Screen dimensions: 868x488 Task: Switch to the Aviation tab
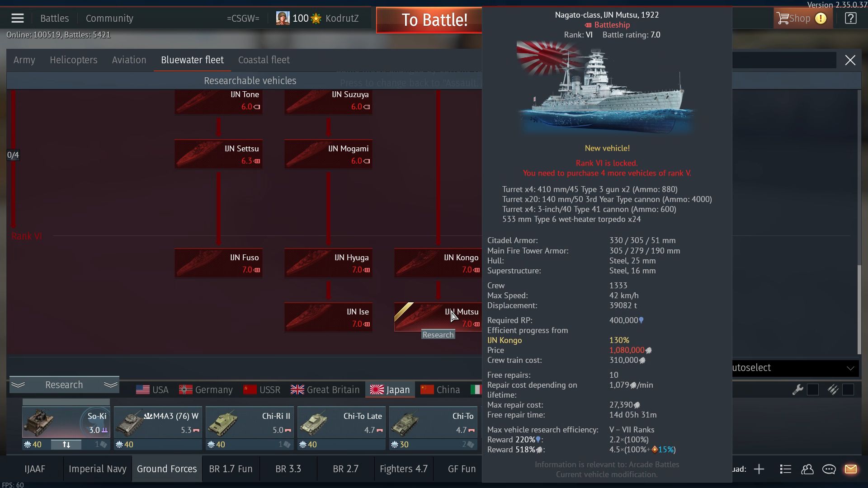[x=129, y=60]
